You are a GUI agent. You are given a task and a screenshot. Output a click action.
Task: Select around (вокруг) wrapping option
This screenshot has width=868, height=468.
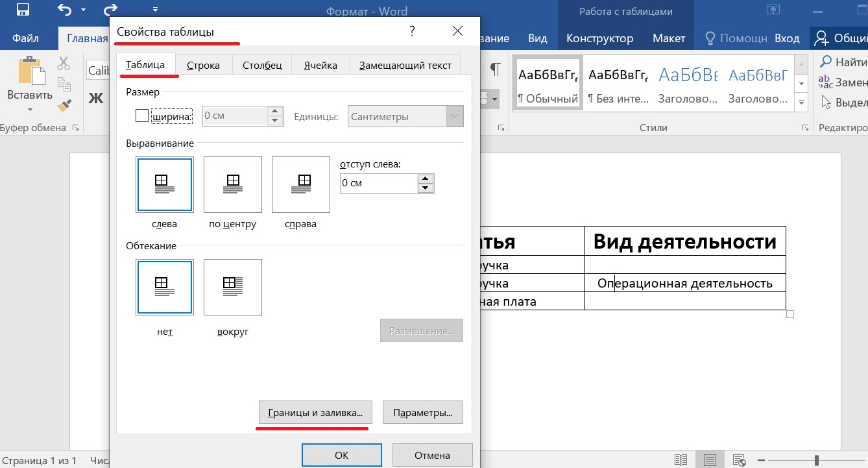(x=233, y=287)
